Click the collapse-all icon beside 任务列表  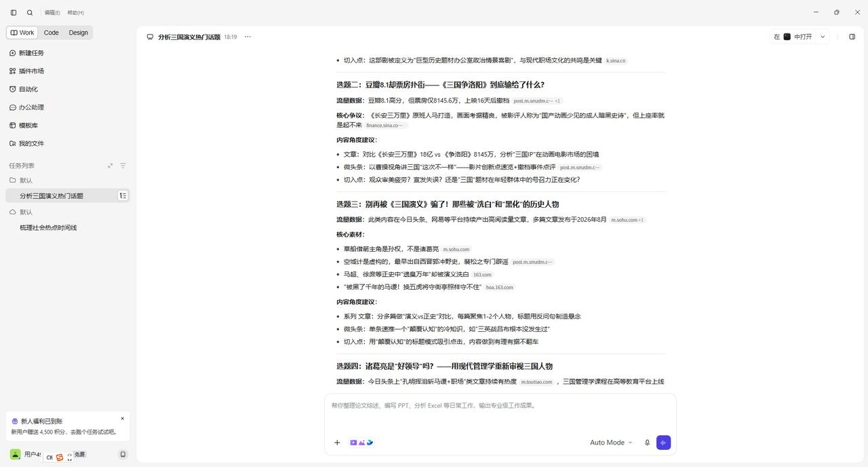111,166
